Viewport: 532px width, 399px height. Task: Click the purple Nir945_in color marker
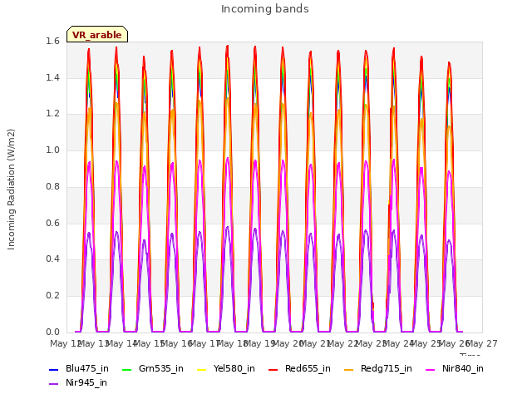(x=53, y=384)
